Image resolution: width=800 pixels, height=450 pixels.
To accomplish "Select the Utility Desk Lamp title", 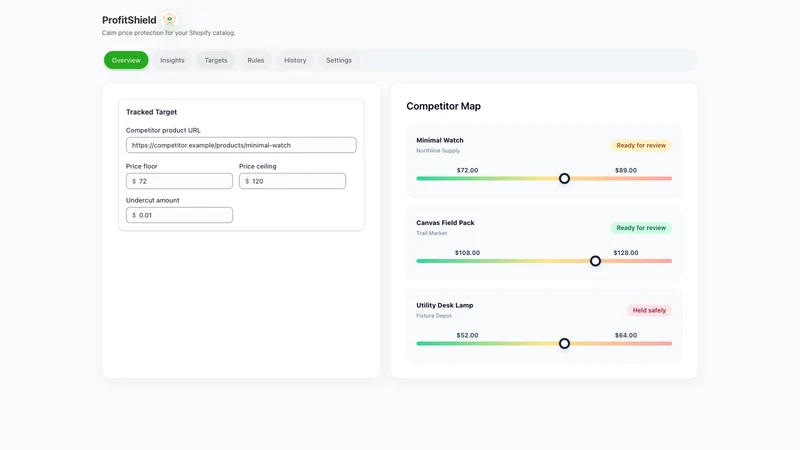I will pyautogui.click(x=444, y=305).
